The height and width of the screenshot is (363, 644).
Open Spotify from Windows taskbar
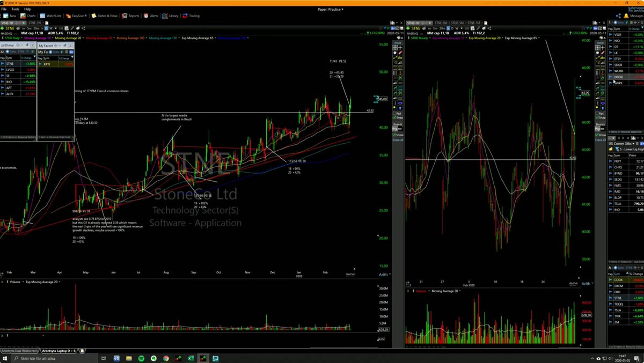[141, 358]
